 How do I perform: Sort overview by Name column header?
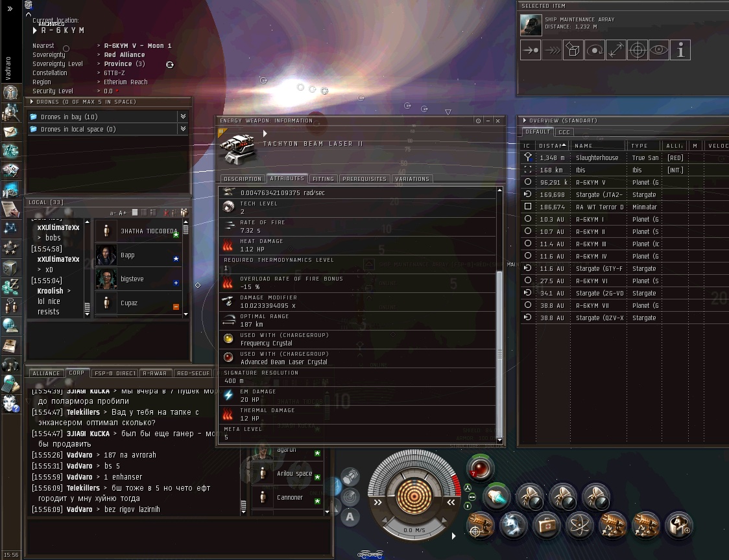pyautogui.click(x=598, y=145)
